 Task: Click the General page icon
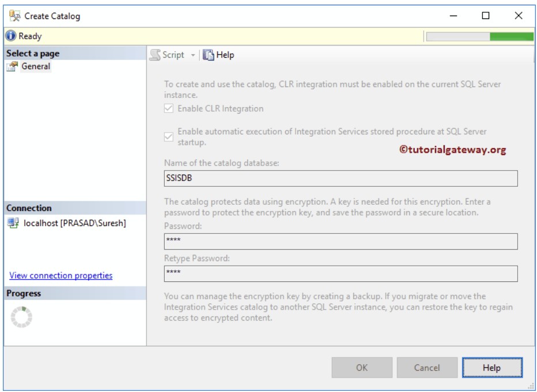point(12,66)
